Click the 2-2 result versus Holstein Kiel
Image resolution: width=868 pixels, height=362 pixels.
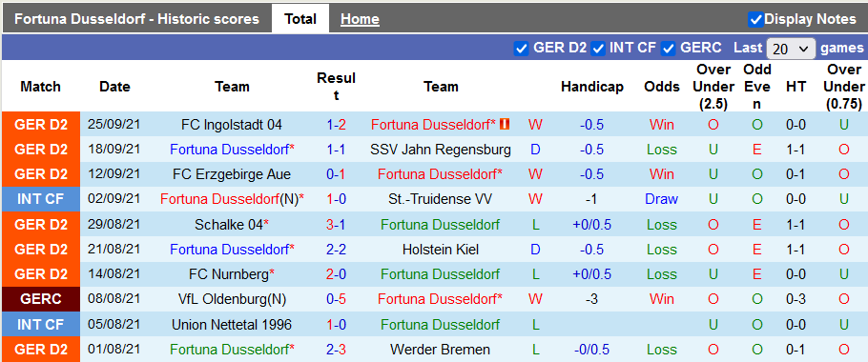point(336,250)
